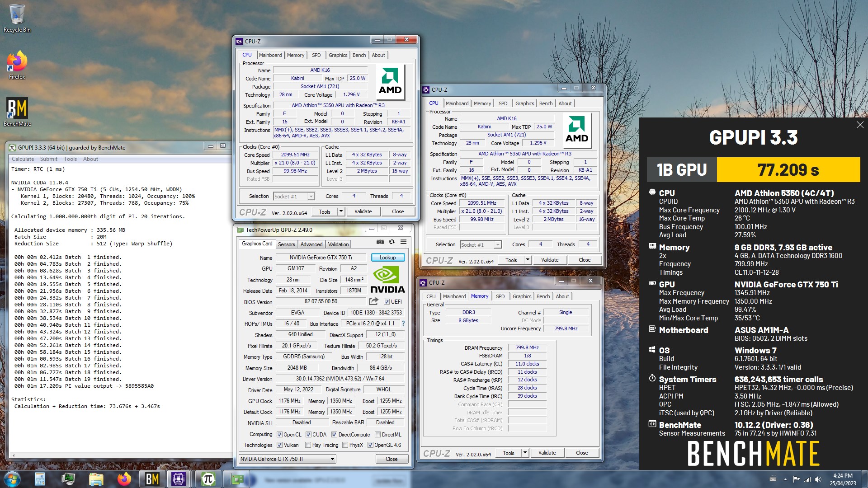This screenshot has width=868, height=488.
Task: Click the Lookup button in GPU-Z
Action: tap(387, 258)
